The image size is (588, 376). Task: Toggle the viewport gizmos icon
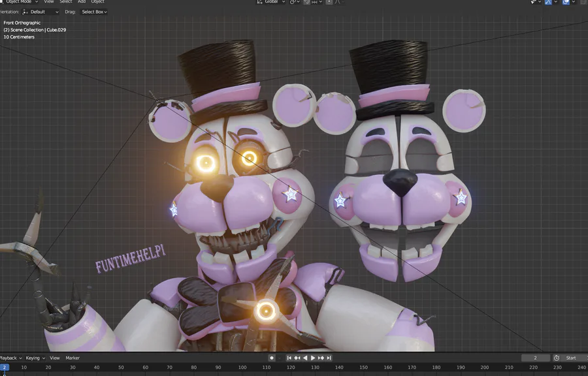(548, 2)
